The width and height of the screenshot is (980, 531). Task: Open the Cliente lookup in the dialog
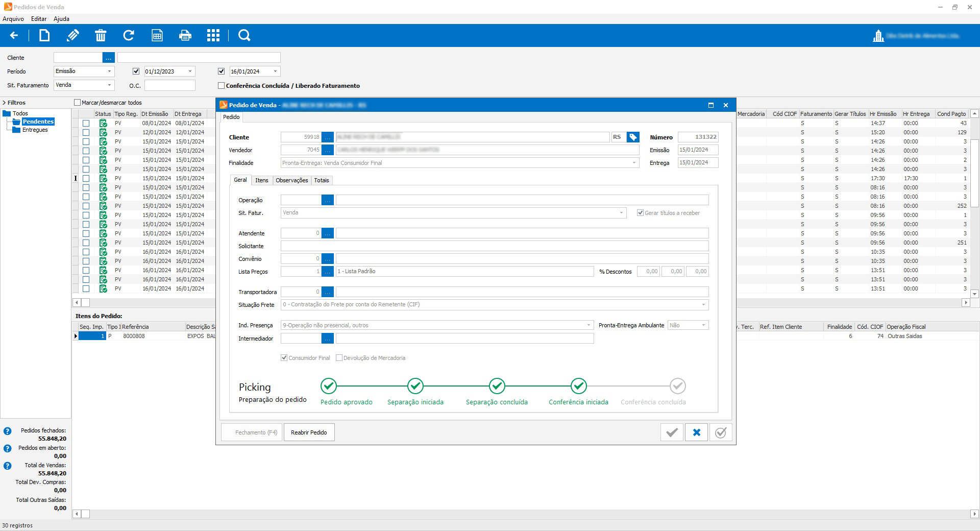click(x=328, y=137)
